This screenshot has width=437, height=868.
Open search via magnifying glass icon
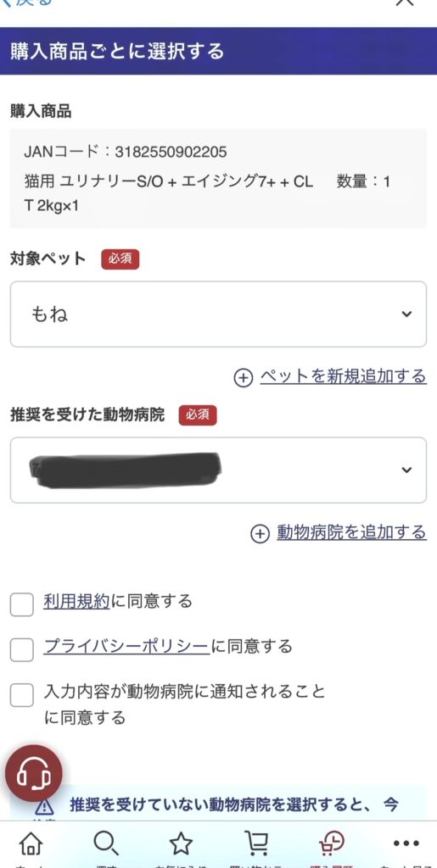[105, 843]
